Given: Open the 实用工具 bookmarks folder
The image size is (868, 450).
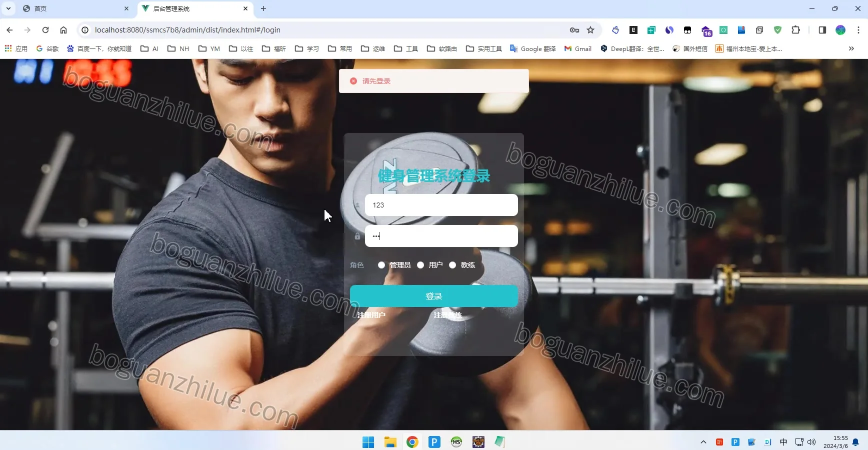Looking at the screenshot, I should 484,48.
